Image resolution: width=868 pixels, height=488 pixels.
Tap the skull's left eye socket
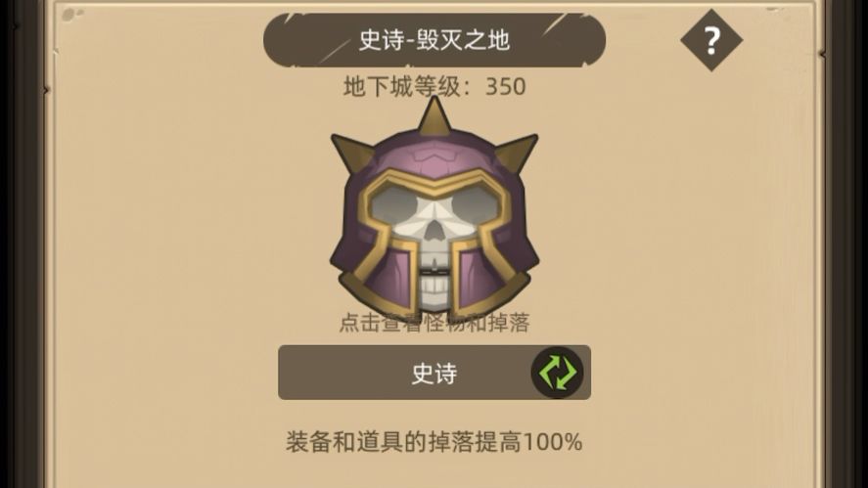click(394, 205)
